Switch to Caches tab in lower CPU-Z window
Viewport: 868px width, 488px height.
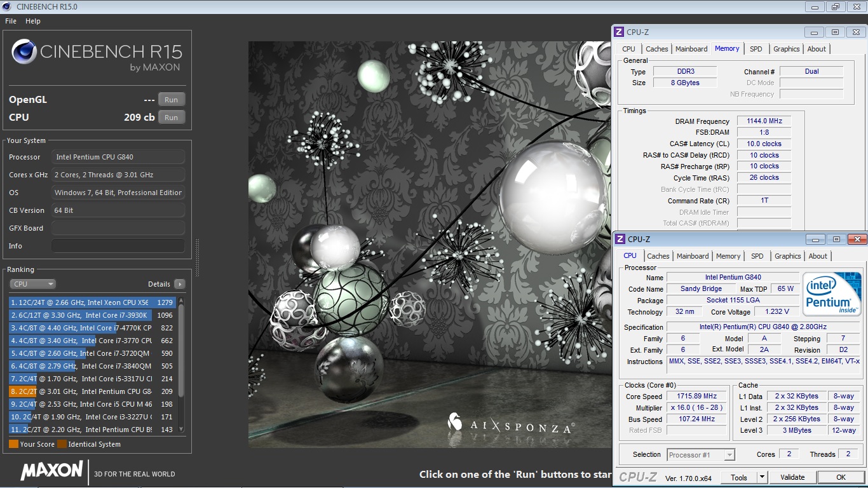[x=658, y=256]
